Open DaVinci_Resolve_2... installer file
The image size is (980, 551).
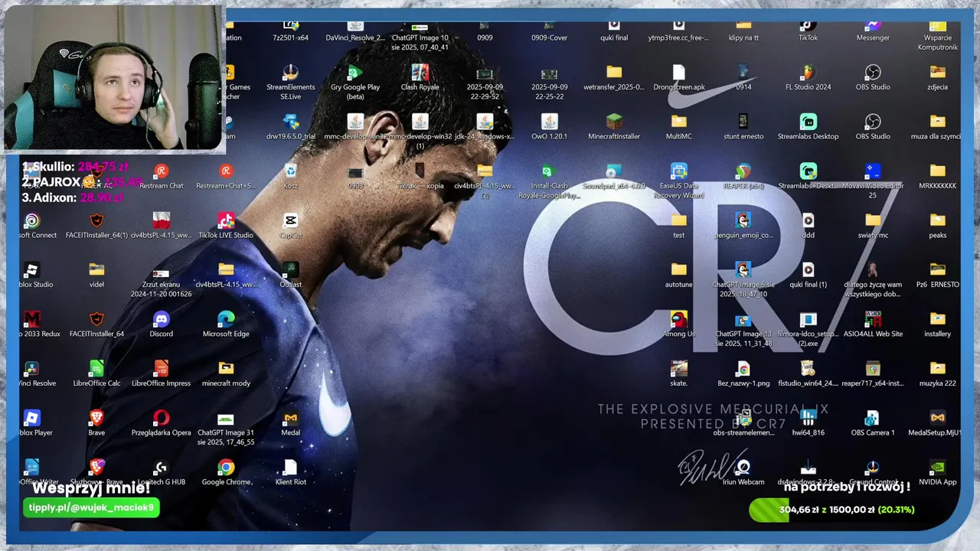[x=355, y=31]
